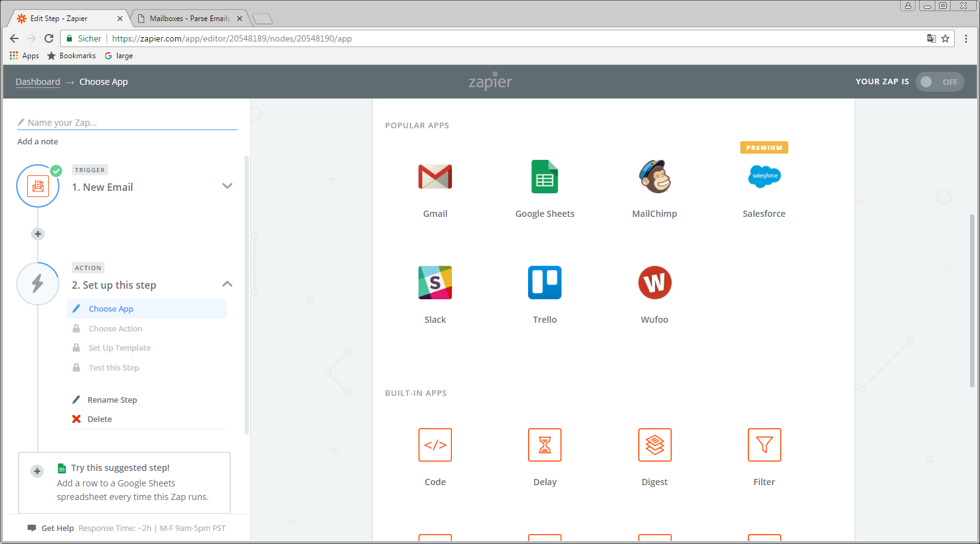
Task: Switch to the Mailboxes - Parse Emails tab
Action: click(189, 19)
